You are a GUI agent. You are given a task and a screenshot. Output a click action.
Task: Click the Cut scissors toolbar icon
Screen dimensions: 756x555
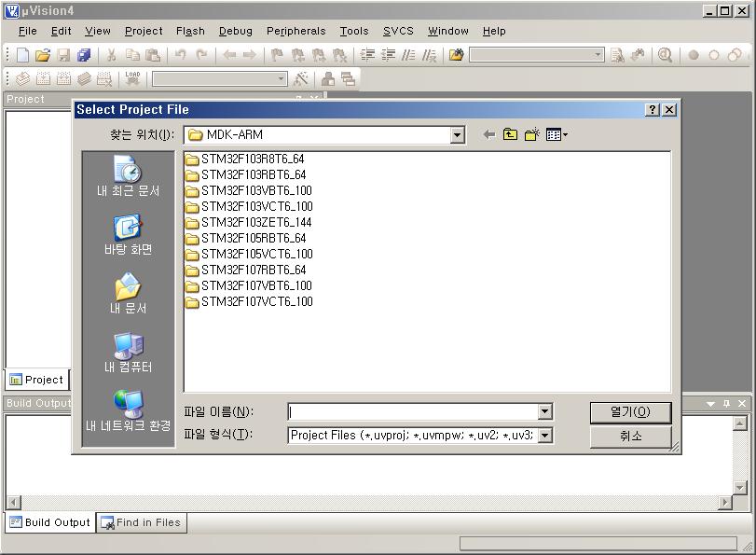tap(111, 55)
